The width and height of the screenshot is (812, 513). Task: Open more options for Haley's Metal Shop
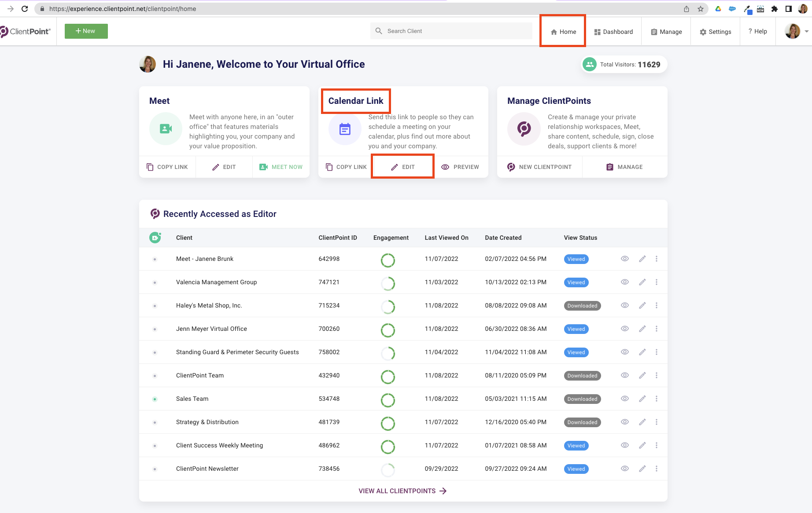tap(657, 305)
